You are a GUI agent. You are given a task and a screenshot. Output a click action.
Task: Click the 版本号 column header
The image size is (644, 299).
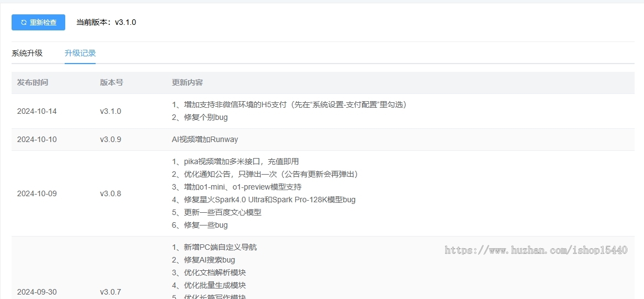coord(111,82)
